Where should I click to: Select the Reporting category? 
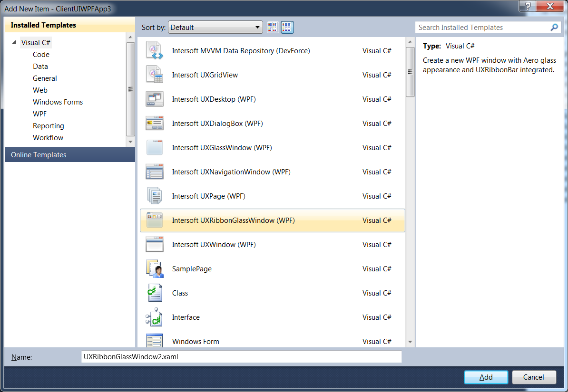point(48,125)
